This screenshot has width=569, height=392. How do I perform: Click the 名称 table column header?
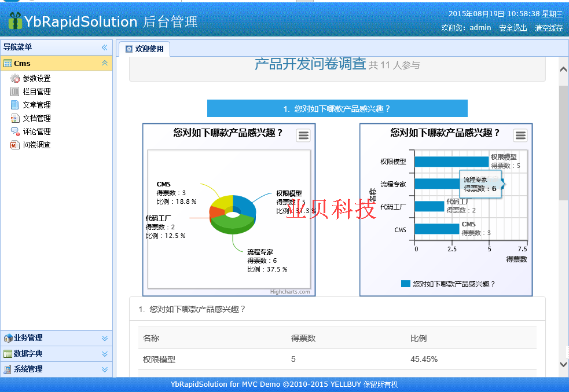pyautogui.click(x=151, y=338)
